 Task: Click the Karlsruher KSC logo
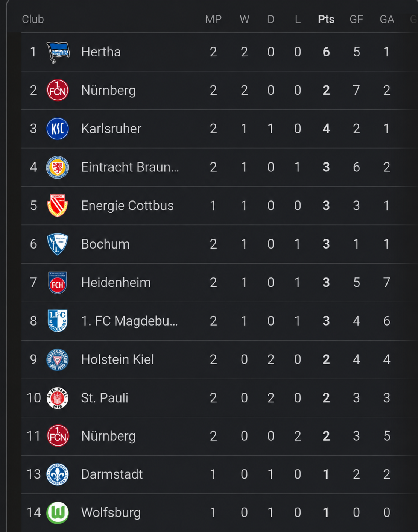pyautogui.click(x=58, y=129)
